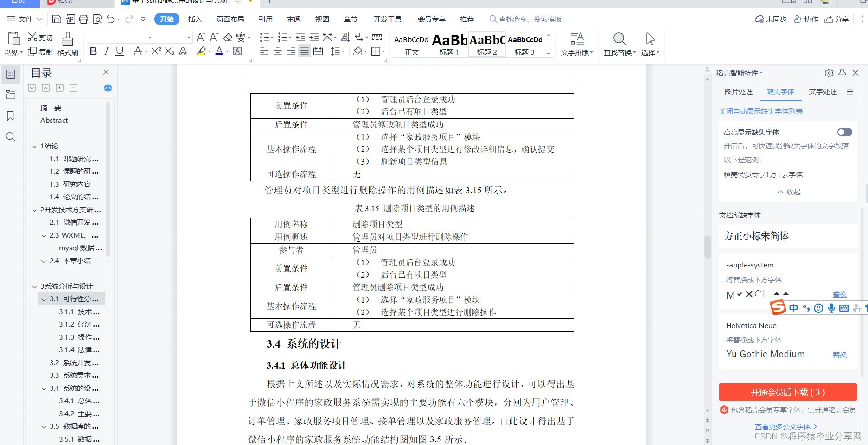Click the character border icon (boxed A)
This screenshot has width=868, height=445.
pos(237,51)
